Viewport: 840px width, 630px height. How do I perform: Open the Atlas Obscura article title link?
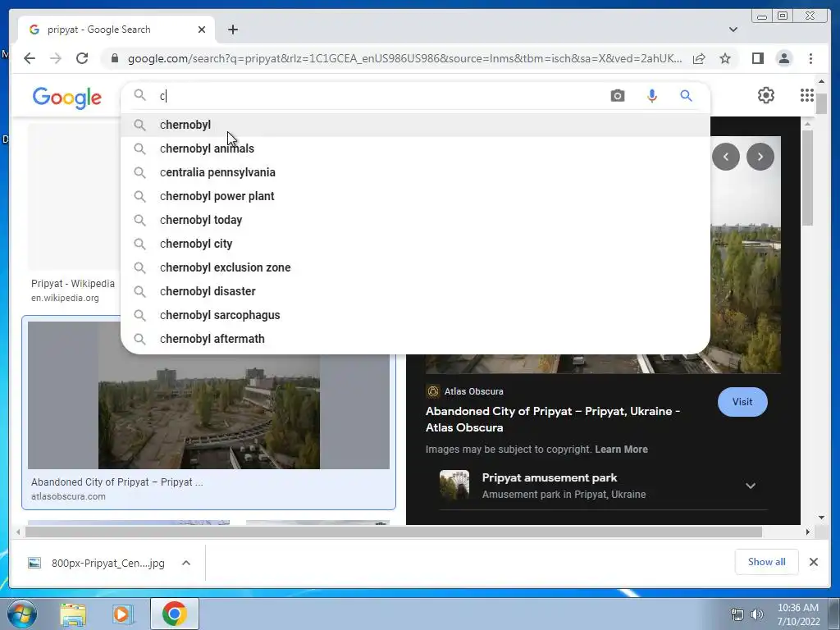click(x=552, y=419)
